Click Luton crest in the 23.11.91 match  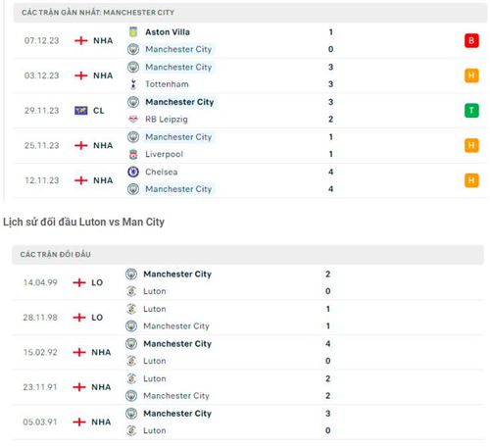pos(131,378)
